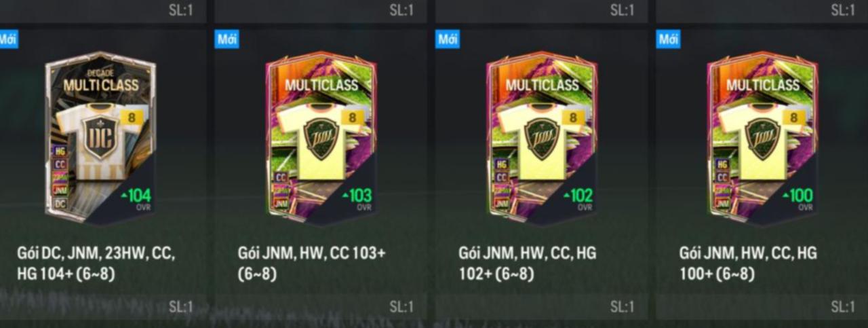This screenshot has height=328, width=868.
Task: Click the blue Mới badge on the 102 pack
Action: click(448, 39)
